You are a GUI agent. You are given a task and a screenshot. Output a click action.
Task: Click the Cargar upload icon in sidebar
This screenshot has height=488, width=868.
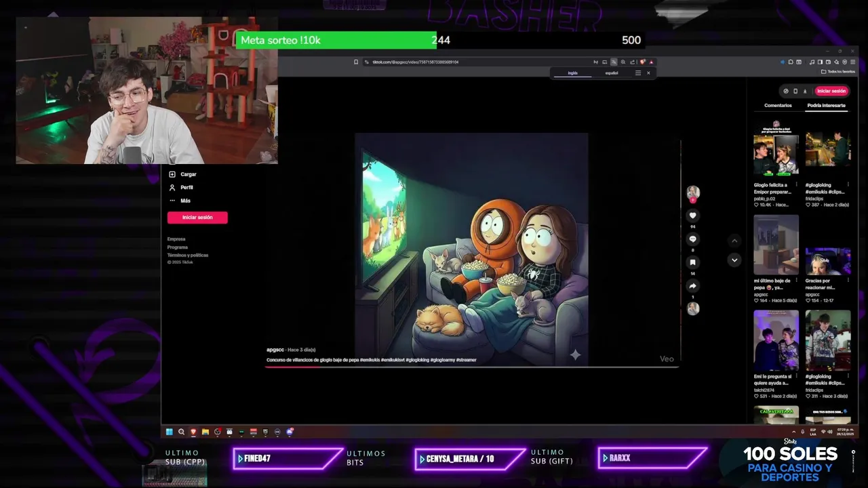(172, 174)
